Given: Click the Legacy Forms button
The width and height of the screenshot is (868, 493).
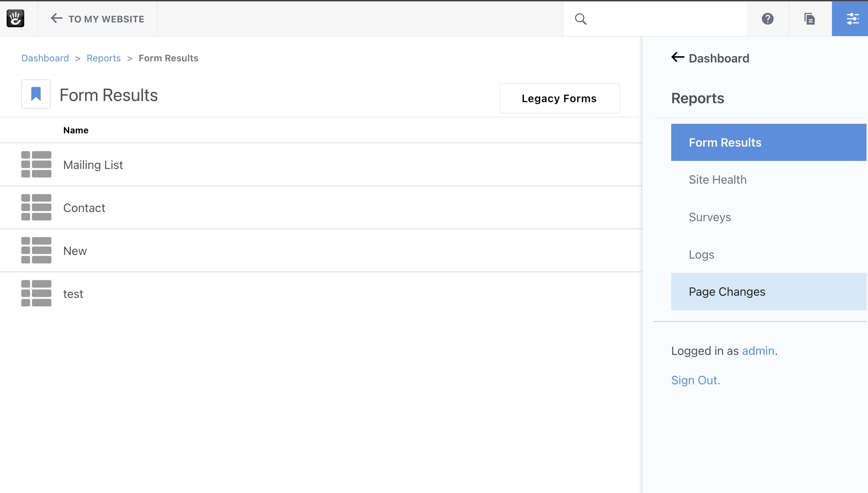Looking at the screenshot, I should click(559, 98).
